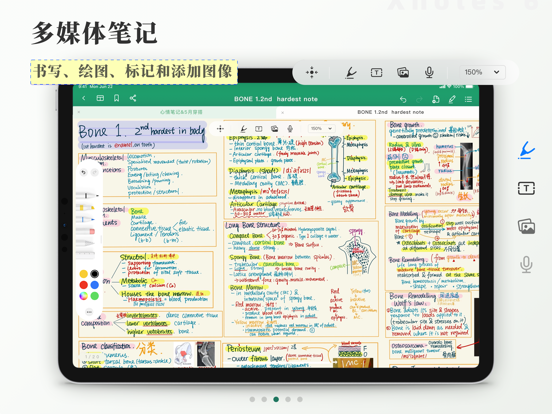
Task: Open the page layout icon in the green header
Action: 100,98
